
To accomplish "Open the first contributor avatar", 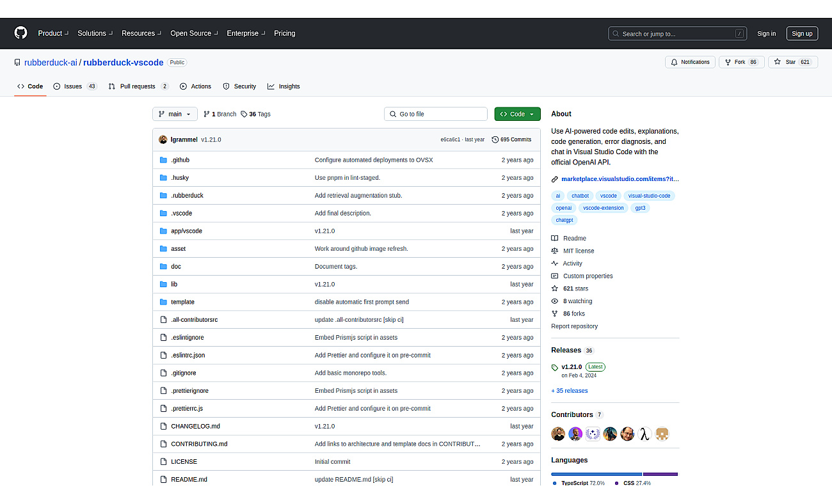I will (x=558, y=434).
